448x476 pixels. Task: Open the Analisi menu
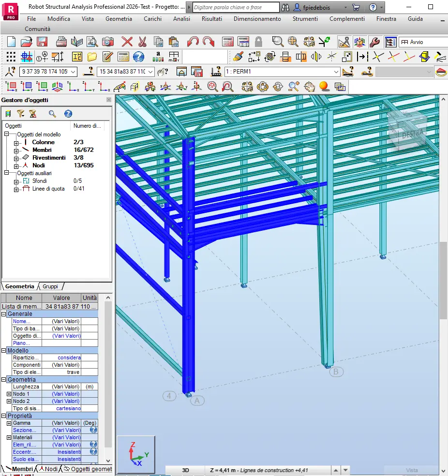click(x=181, y=19)
